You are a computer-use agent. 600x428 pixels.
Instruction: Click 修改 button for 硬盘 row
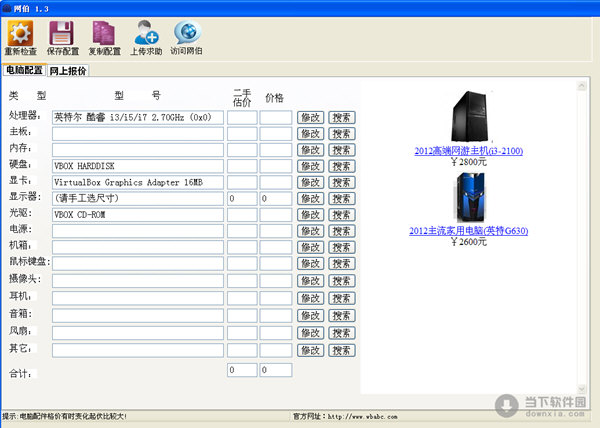coord(311,166)
